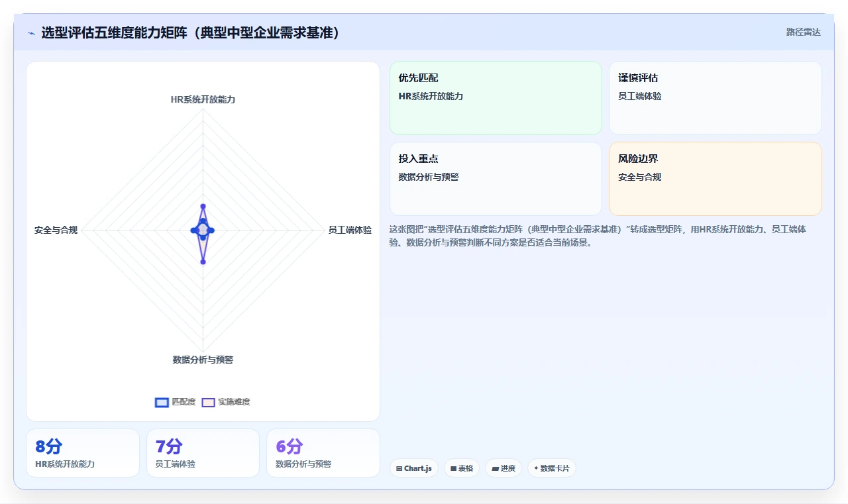Toggle the 匹配度 legend box

point(162,402)
